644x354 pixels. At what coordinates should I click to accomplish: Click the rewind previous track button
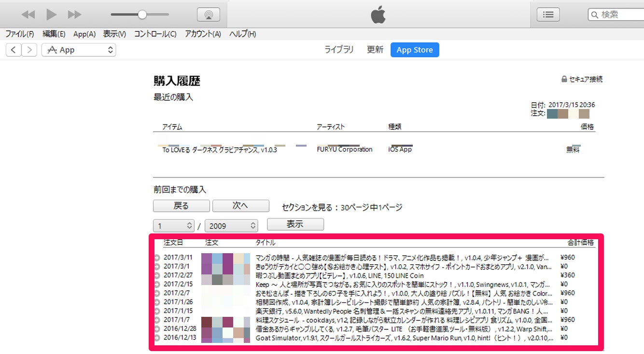coord(28,15)
